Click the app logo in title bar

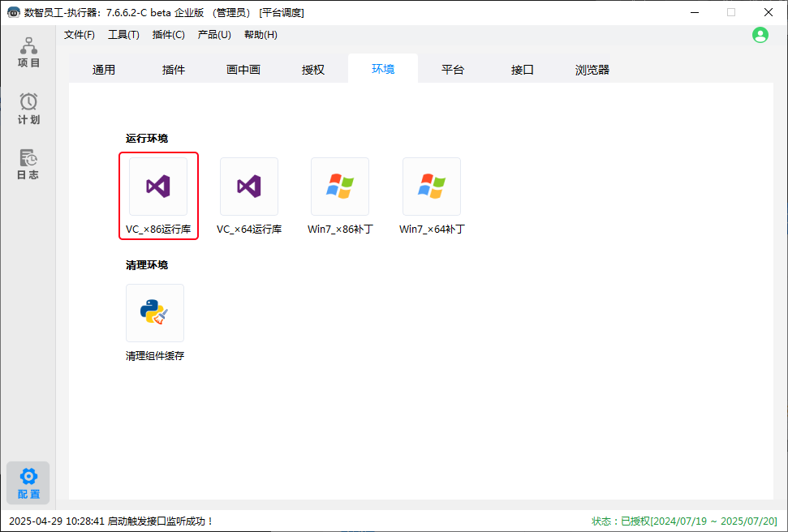point(14,12)
